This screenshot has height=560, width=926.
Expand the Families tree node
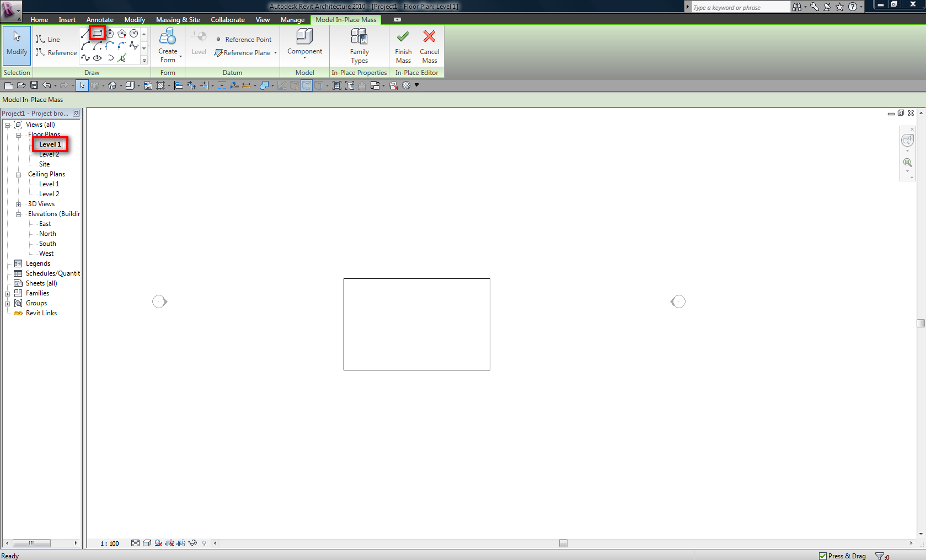8,294
